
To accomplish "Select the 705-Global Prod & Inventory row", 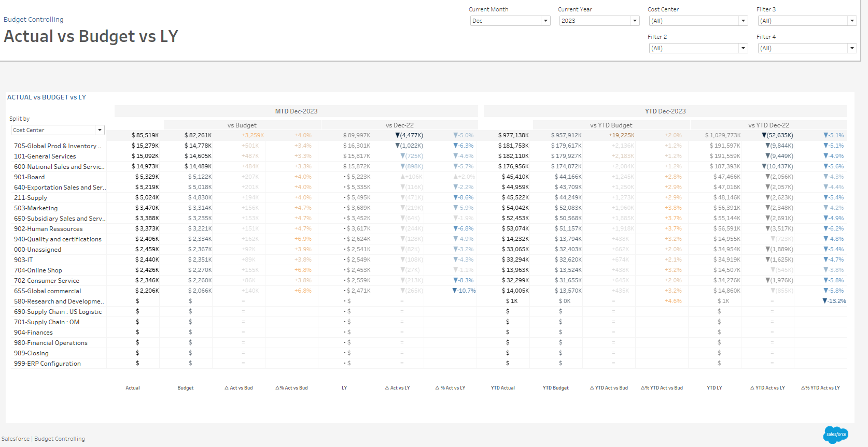I will point(58,146).
